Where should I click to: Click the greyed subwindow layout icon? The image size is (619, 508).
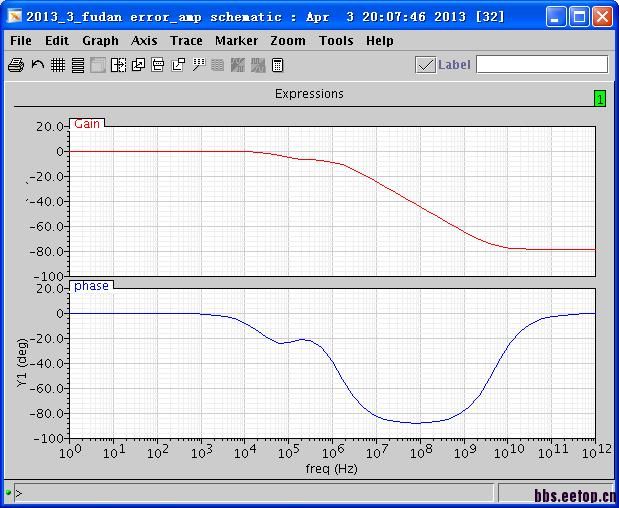(x=98, y=65)
